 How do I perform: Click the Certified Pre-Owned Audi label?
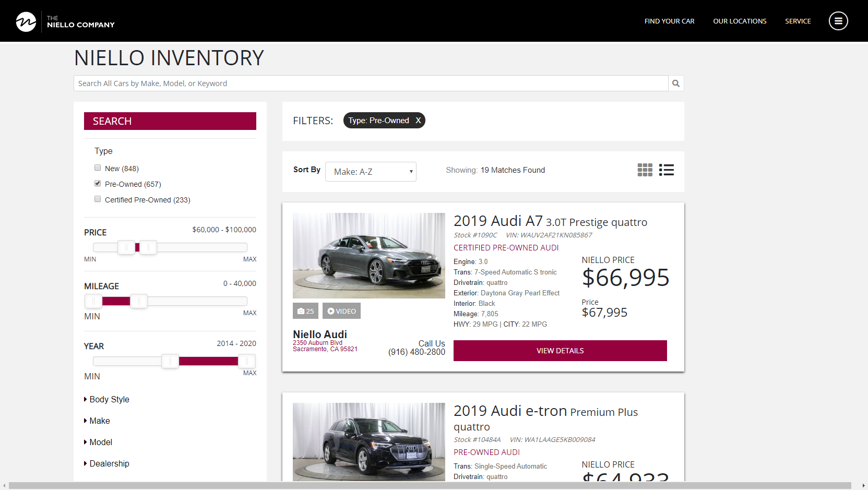tap(506, 248)
